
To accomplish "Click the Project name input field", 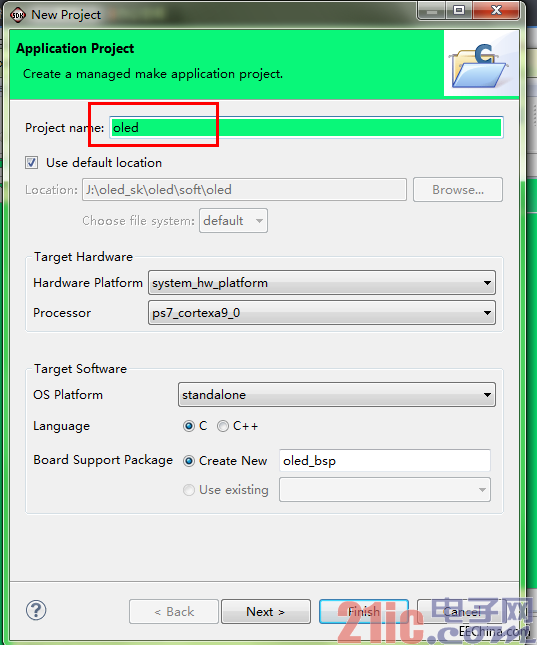I will (306, 128).
